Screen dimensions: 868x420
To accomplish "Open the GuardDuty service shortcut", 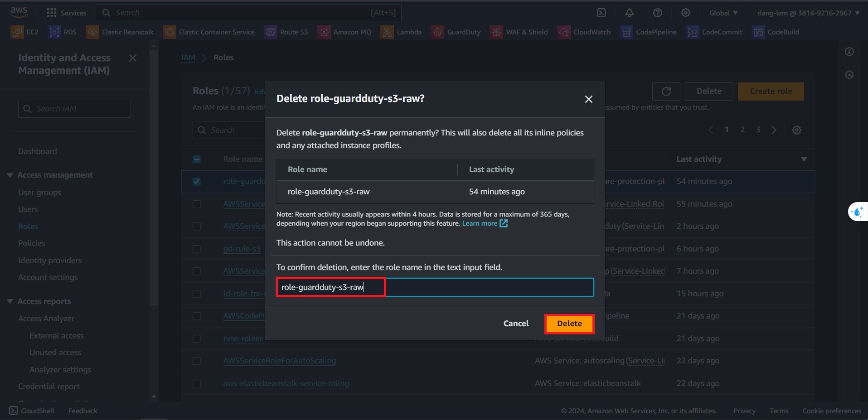I will tap(456, 32).
